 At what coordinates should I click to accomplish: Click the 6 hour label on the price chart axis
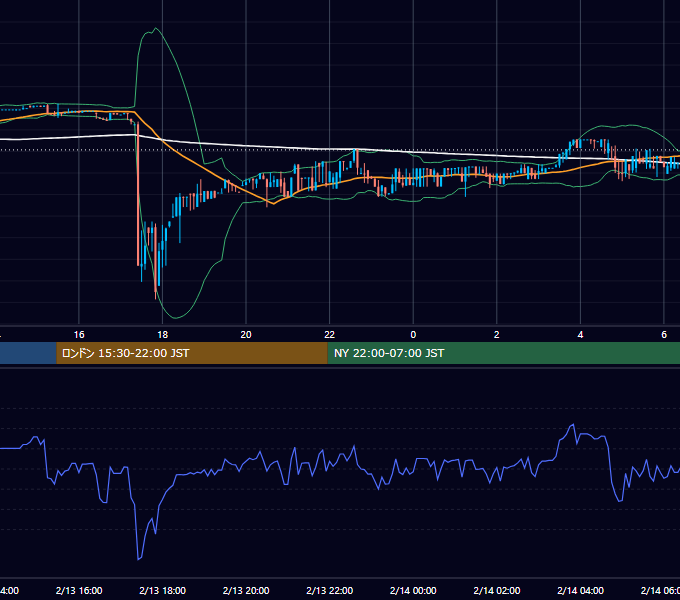click(664, 335)
